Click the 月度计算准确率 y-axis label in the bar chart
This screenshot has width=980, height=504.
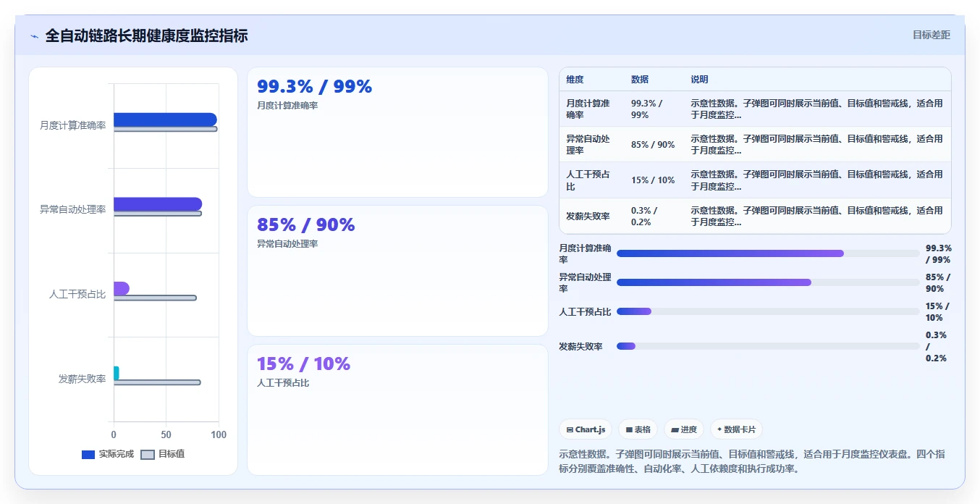click(72, 125)
